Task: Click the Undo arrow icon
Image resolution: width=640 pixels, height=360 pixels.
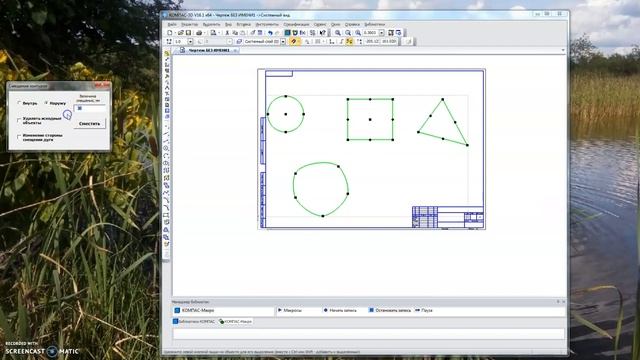Action: (270, 33)
